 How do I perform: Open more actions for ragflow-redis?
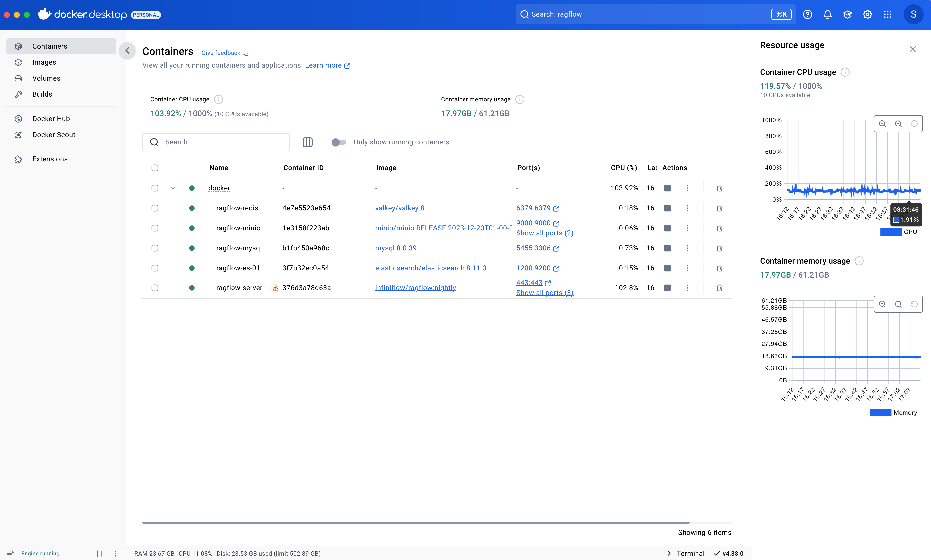[x=687, y=208]
